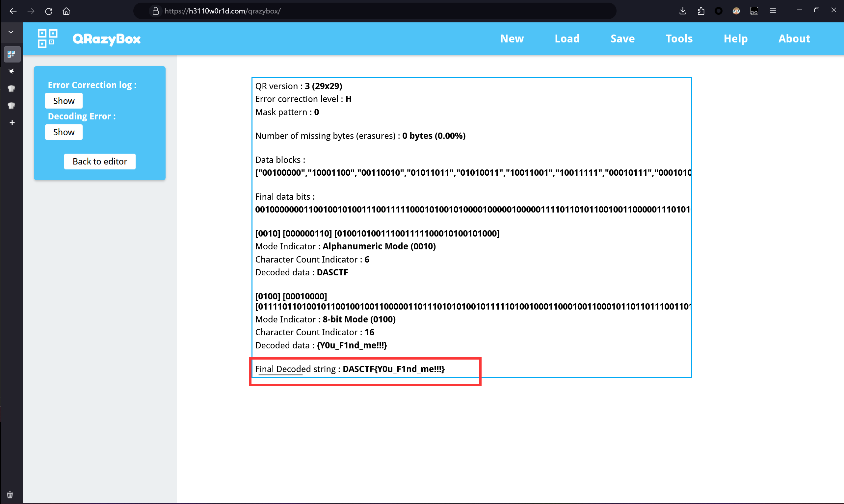844x504 pixels.
Task: Click the Error correction level H line
Action: [303, 99]
